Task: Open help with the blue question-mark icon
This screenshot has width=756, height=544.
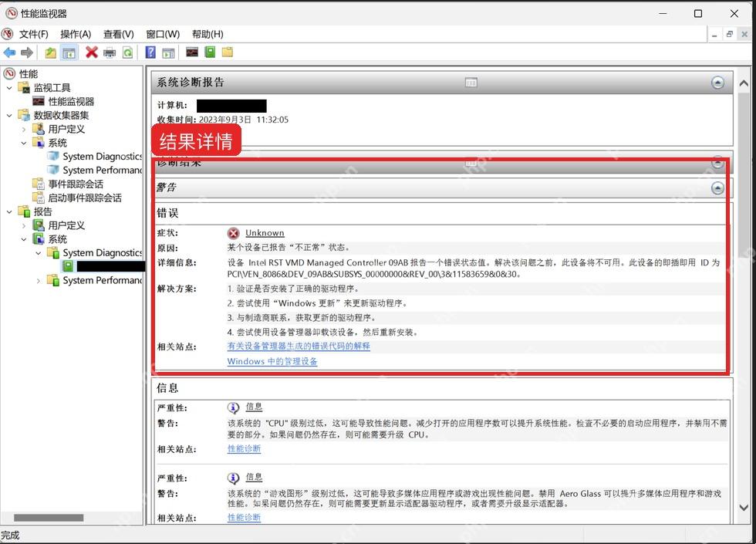Action: point(150,52)
